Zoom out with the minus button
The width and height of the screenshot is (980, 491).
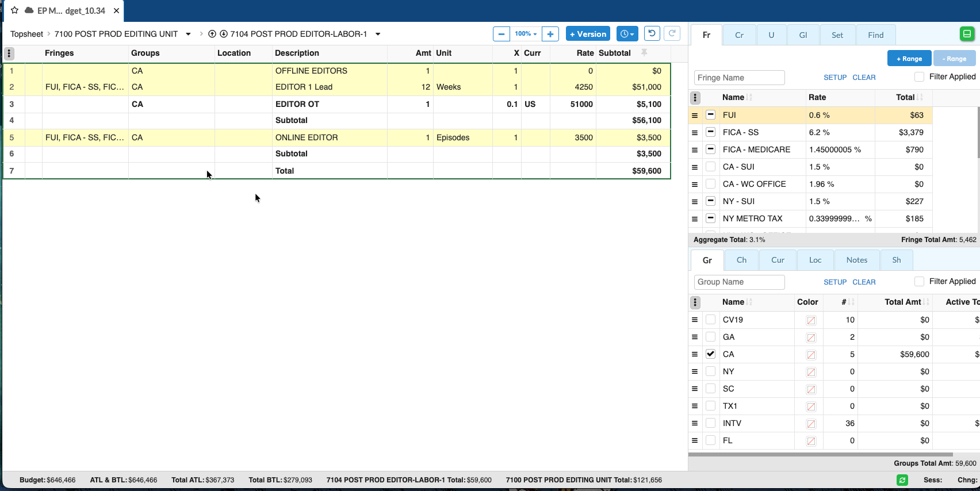[502, 34]
